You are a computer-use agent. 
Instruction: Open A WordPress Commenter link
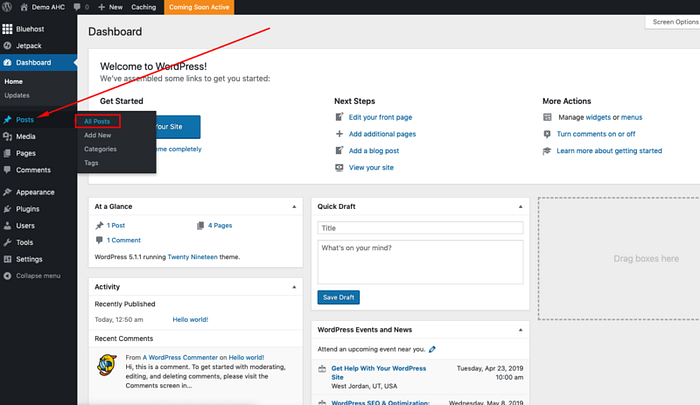click(x=180, y=358)
